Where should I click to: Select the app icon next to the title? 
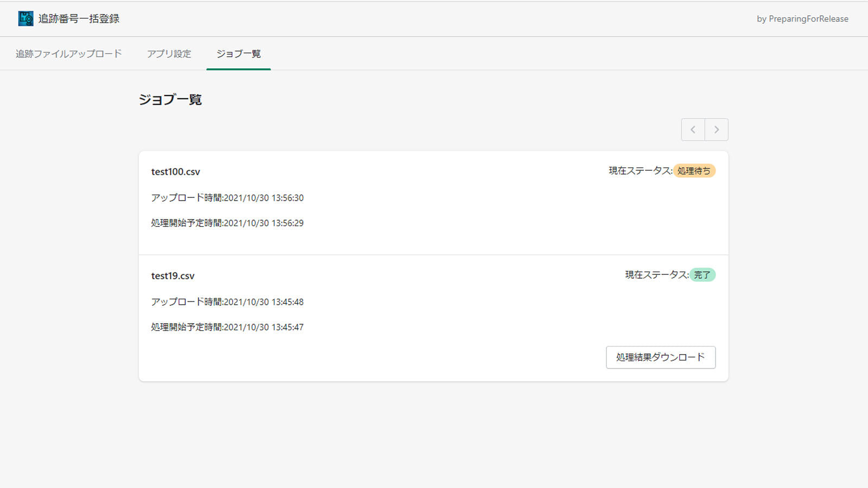tap(25, 18)
